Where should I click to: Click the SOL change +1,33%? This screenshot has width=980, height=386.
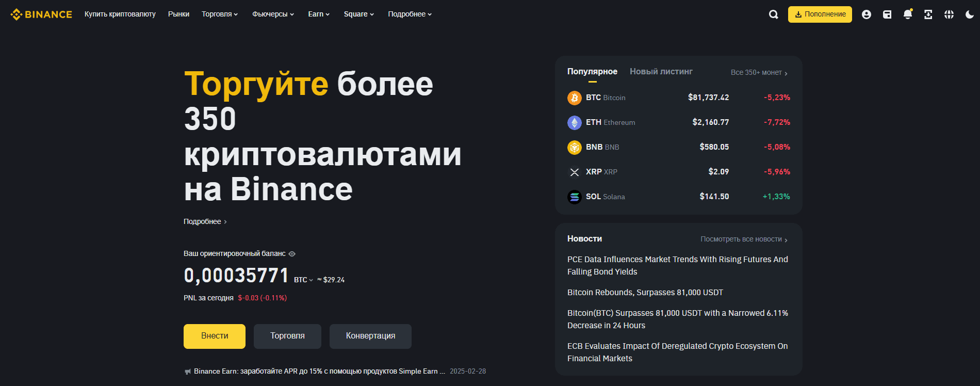[x=776, y=197]
